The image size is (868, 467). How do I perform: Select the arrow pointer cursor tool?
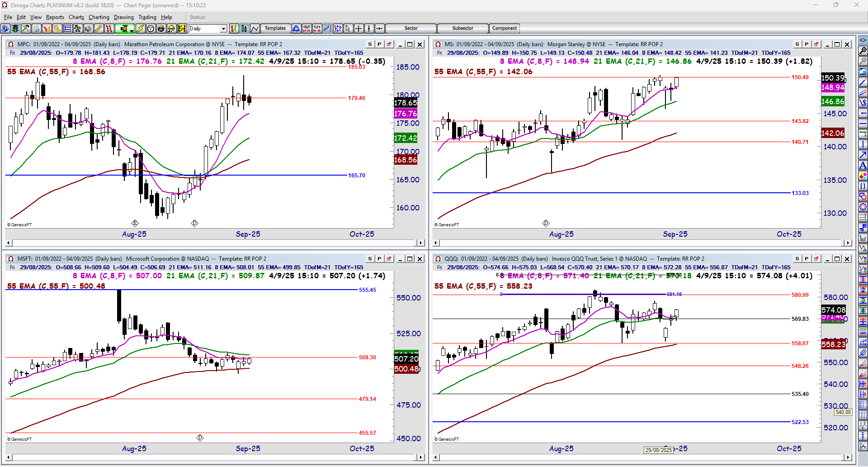click(x=348, y=29)
